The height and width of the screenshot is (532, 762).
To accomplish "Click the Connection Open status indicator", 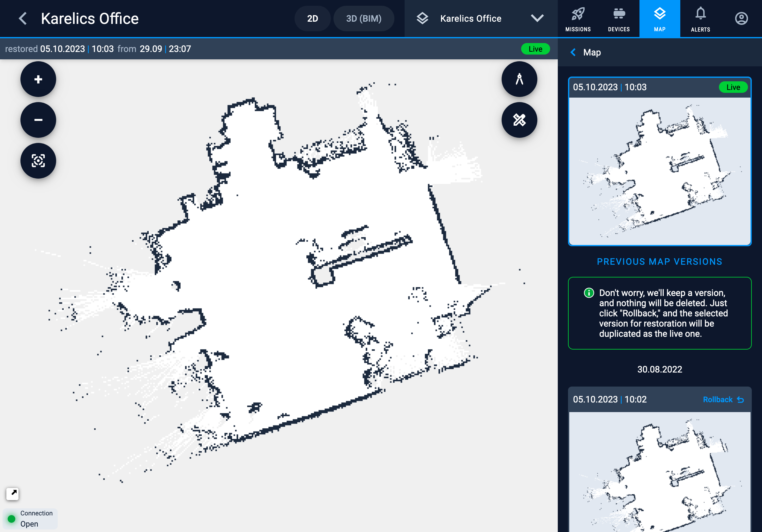I will (x=30, y=518).
